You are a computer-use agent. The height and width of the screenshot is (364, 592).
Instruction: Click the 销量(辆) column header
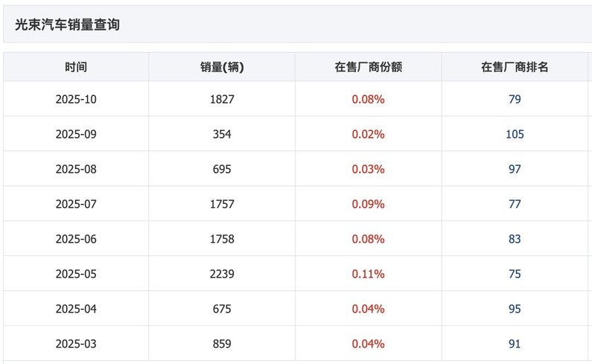222,67
